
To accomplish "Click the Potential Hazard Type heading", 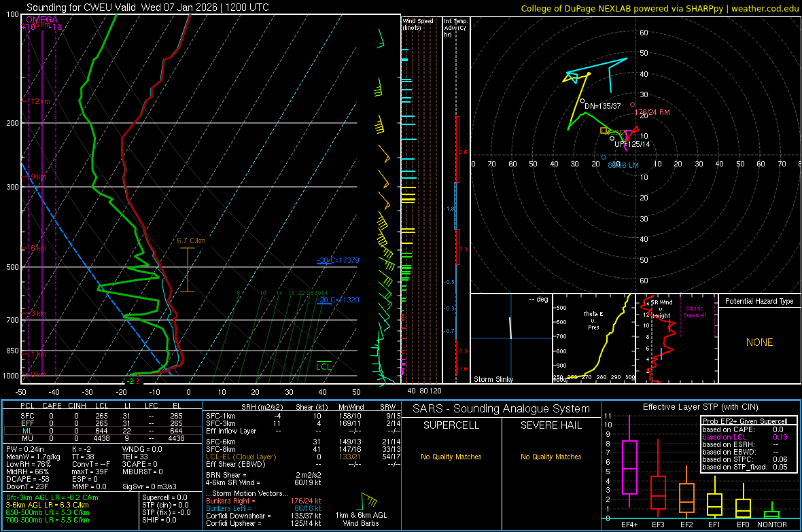I will pyautogui.click(x=759, y=301).
